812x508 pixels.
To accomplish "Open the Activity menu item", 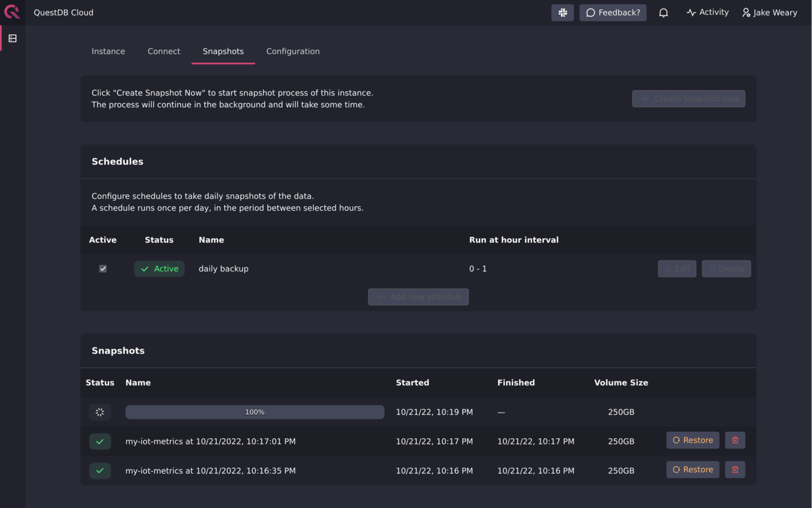I will tap(707, 12).
